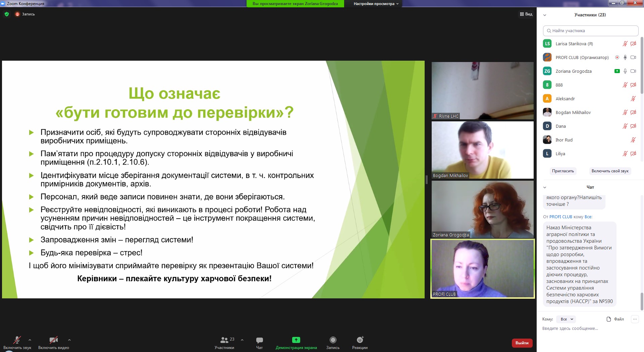Select Bogdan Mikhailov video thumbnail

[x=482, y=150]
